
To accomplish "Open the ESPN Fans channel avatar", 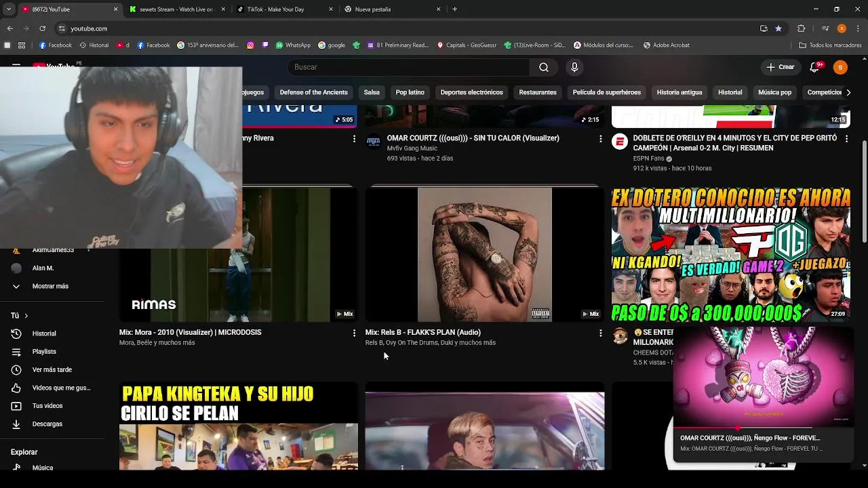I will pyautogui.click(x=619, y=141).
